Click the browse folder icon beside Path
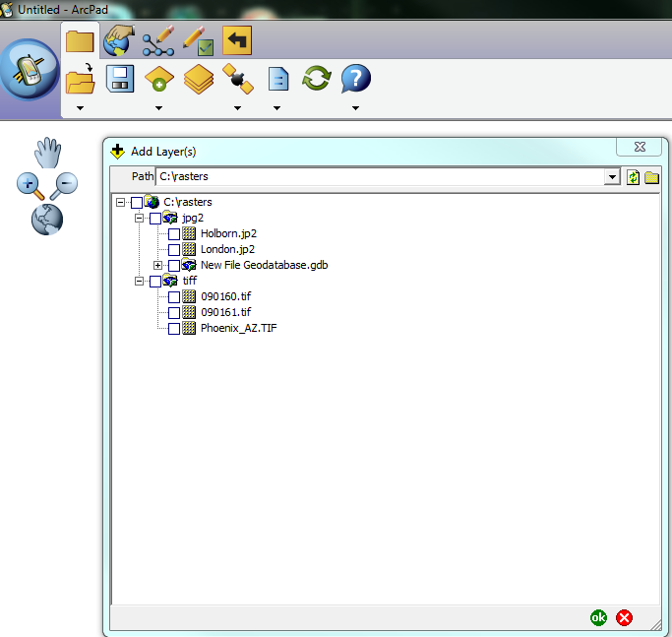 pos(652,177)
